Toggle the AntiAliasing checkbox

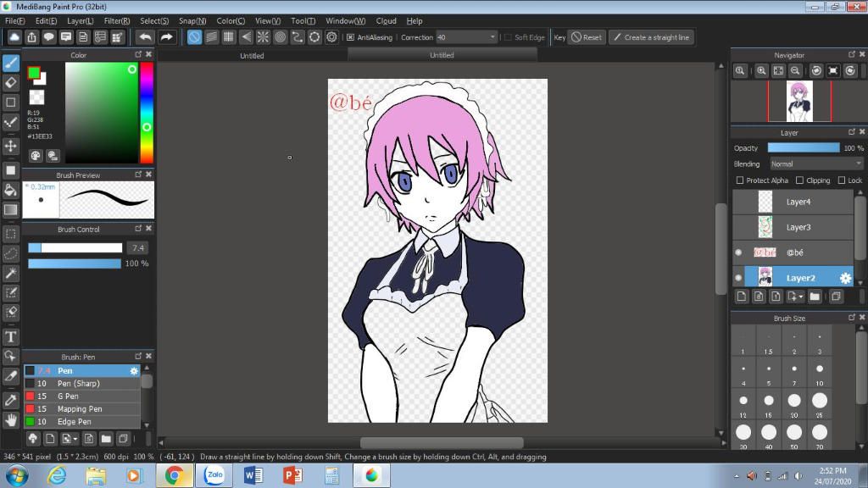pyautogui.click(x=350, y=37)
